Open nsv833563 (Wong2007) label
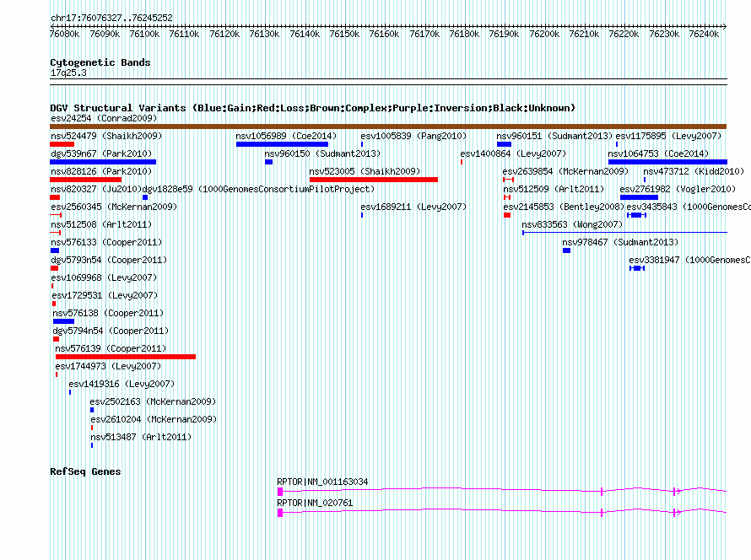Screen dimensions: 751x560 [x=572, y=224]
